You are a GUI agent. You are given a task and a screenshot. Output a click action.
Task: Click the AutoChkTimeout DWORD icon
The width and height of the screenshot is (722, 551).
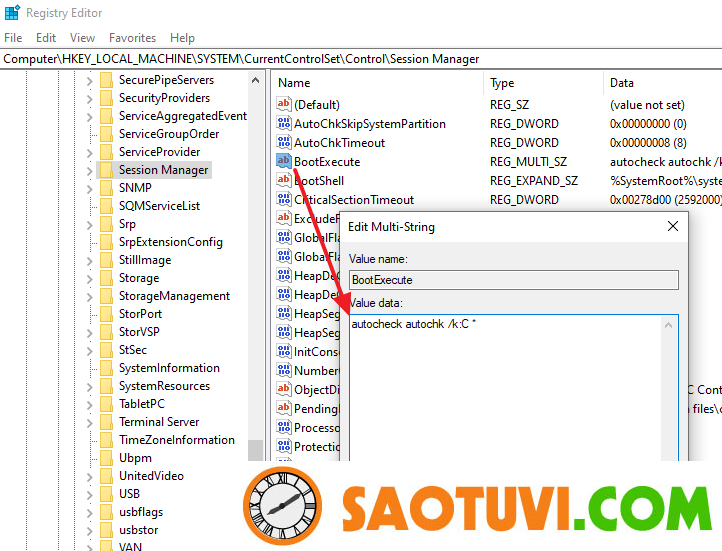(x=284, y=142)
